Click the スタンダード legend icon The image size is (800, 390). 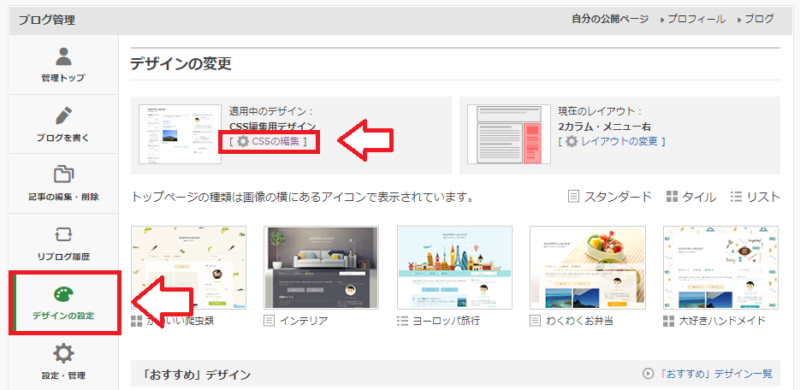tap(573, 197)
